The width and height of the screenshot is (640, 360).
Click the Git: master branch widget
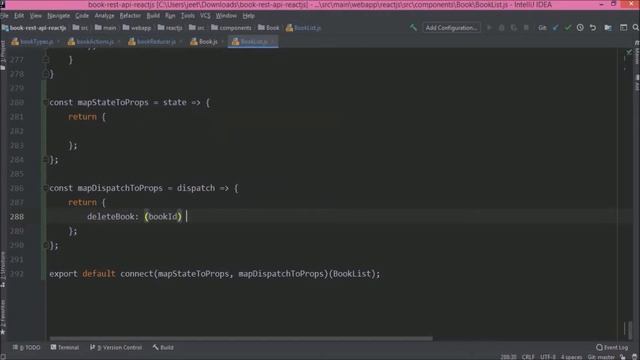coord(601,357)
